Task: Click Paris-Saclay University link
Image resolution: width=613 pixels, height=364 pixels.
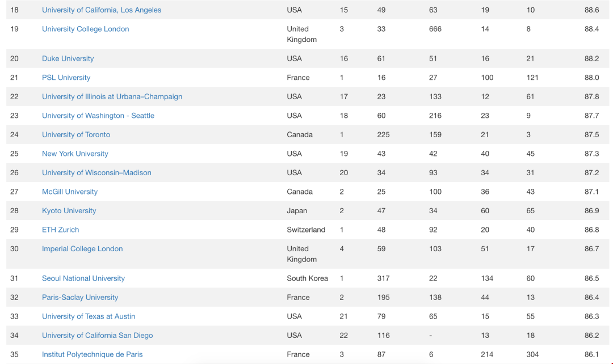Action: pos(80,297)
